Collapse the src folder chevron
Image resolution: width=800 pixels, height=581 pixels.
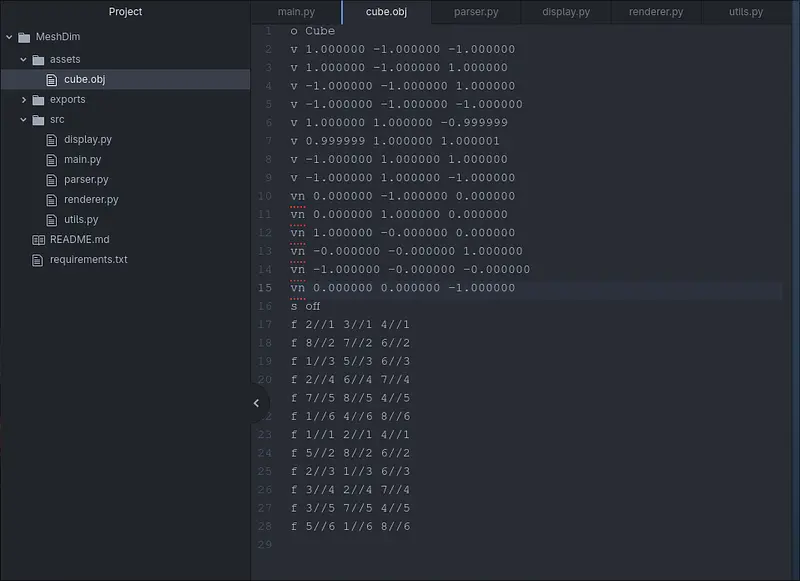23,119
